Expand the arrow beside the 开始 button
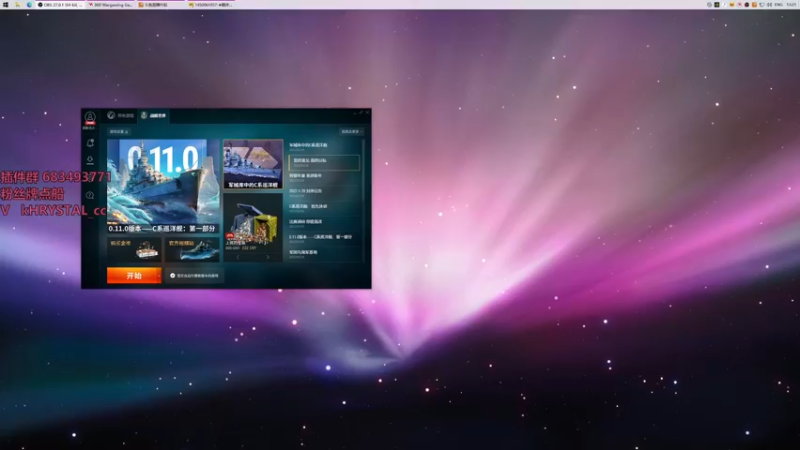The height and width of the screenshot is (450, 800). coord(159,276)
